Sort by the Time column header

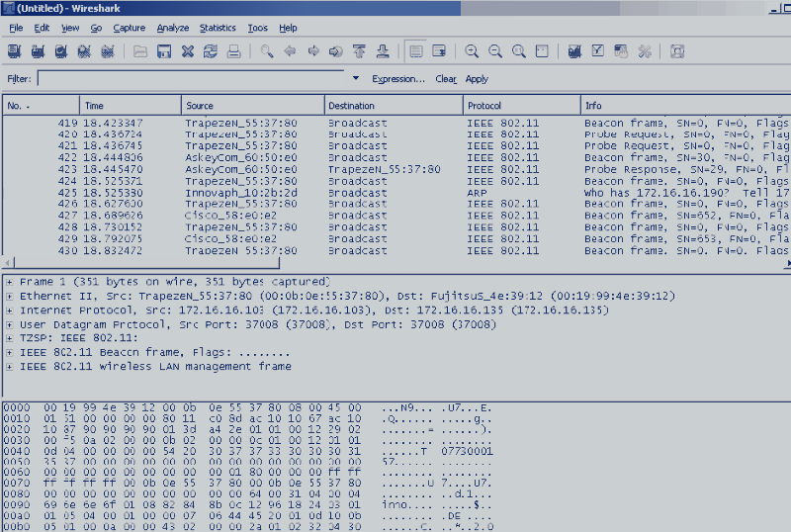131,106
